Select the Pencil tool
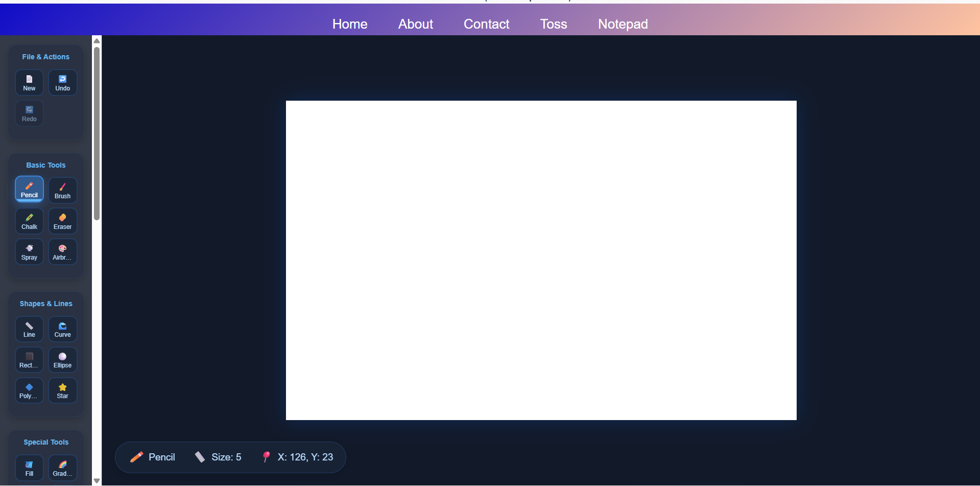 tap(29, 189)
